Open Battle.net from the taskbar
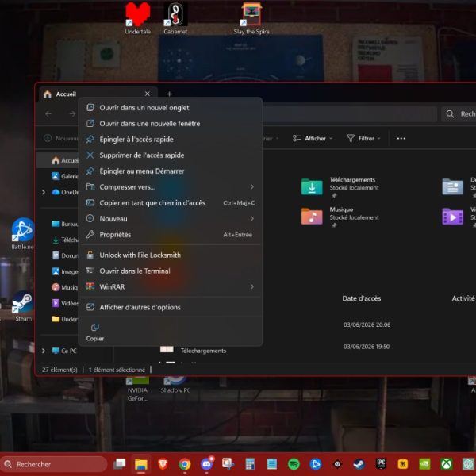This screenshot has width=476, height=476. coord(316,464)
